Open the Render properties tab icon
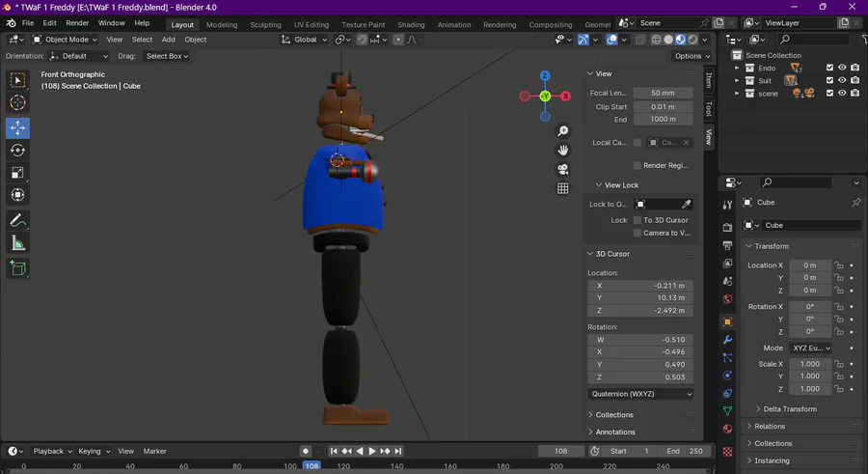 727,227
